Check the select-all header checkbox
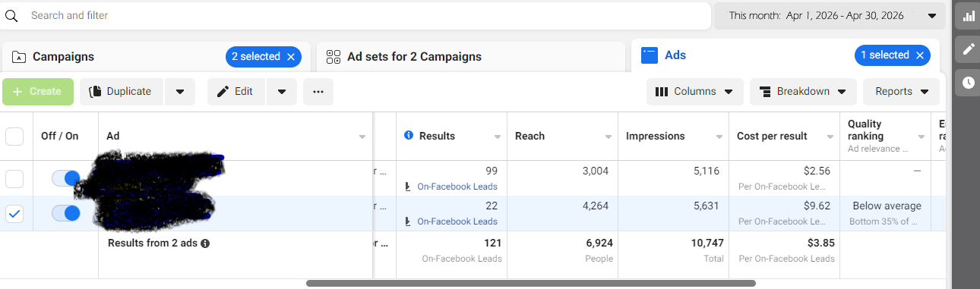 [x=14, y=137]
